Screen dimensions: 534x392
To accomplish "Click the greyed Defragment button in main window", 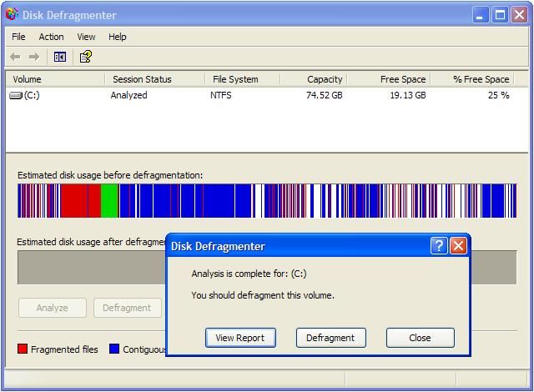I will pyautogui.click(x=127, y=308).
